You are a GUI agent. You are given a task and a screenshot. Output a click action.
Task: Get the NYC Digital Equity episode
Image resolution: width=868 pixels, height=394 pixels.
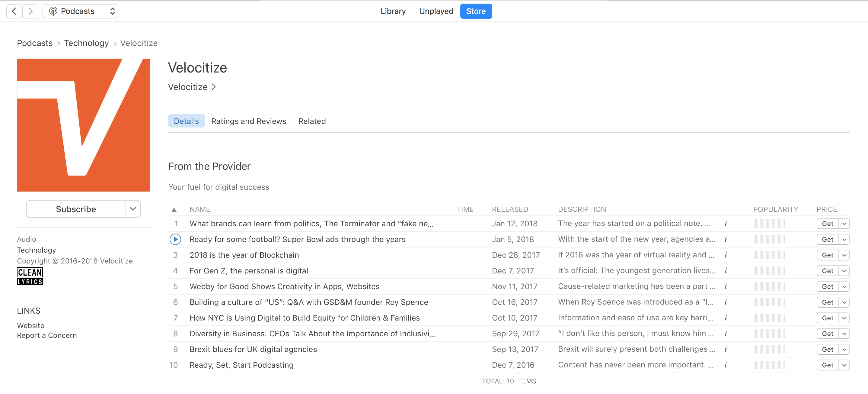coord(828,318)
